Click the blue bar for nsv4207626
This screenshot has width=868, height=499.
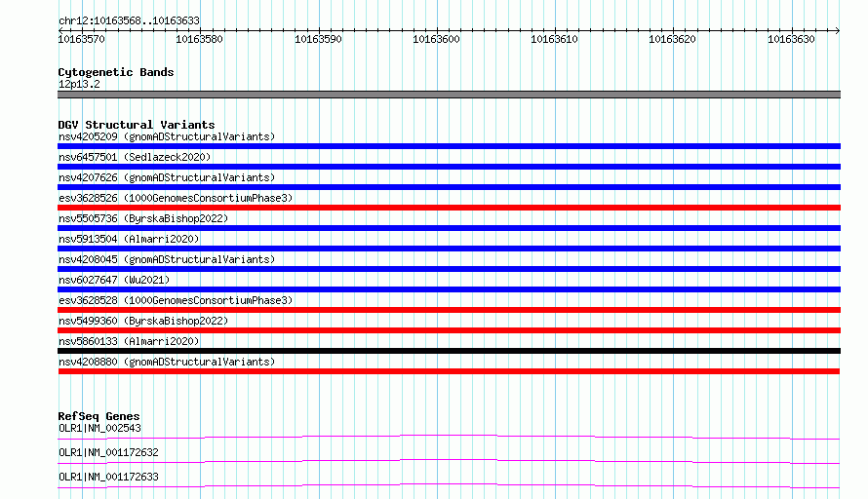449,187
